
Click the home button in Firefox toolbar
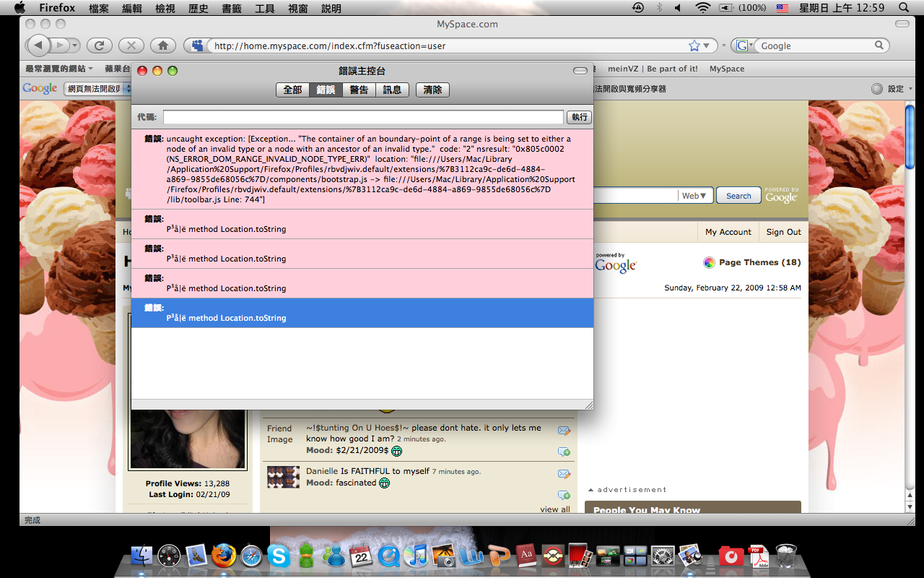pos(163,46)
